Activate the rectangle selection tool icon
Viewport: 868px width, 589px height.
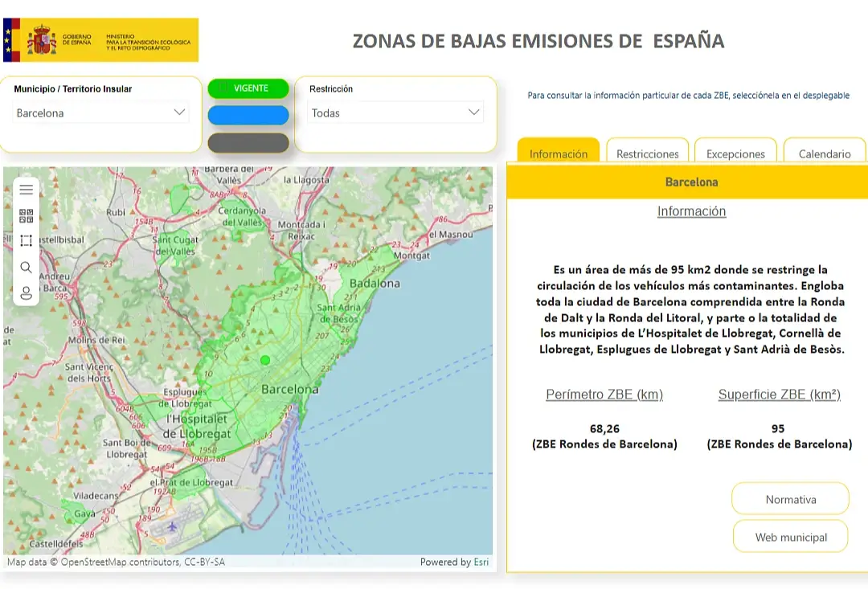(x=26, y=241)
